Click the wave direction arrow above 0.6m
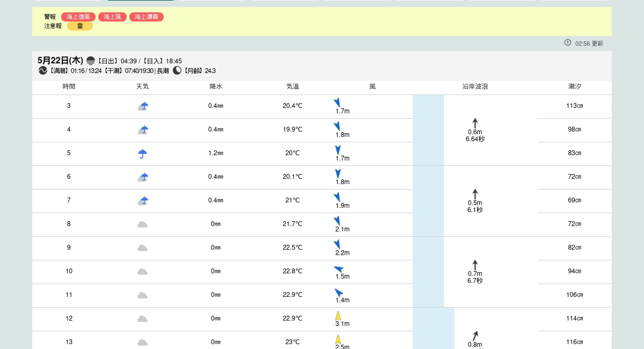Screen dimensions: 644x349 click(x=475, y=123)
